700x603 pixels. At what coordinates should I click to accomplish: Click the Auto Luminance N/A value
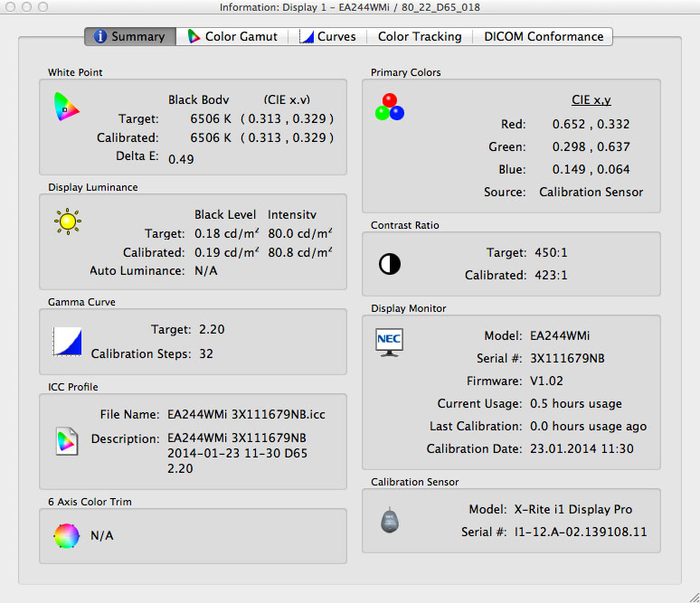pos(206,271)
